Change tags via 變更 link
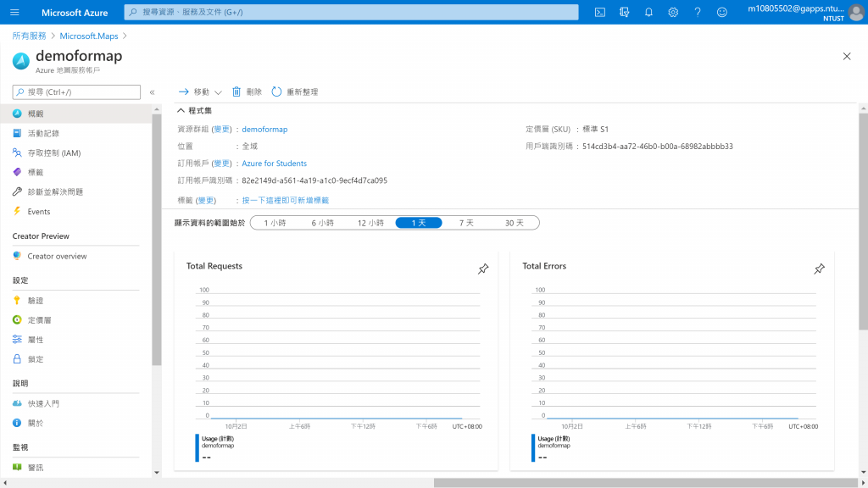The height and width of the screenshot is (488, 868). pyautogui.click(x=206, y=200)
